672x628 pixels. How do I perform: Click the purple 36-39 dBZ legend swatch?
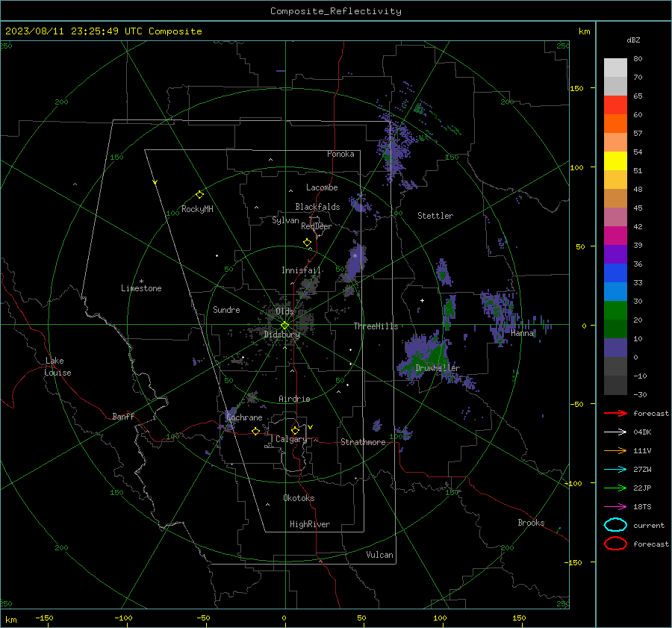(615, 254)
